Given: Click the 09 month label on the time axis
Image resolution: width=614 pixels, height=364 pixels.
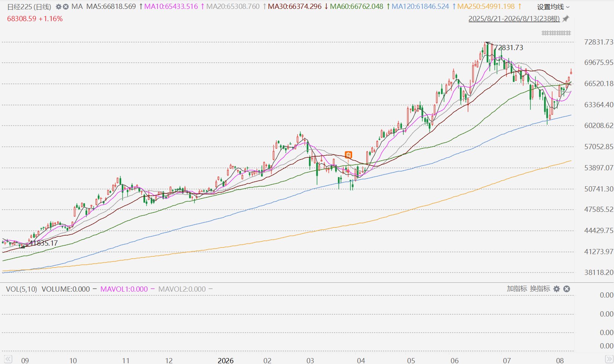Looking at the screenshot, I should point(25,360).
